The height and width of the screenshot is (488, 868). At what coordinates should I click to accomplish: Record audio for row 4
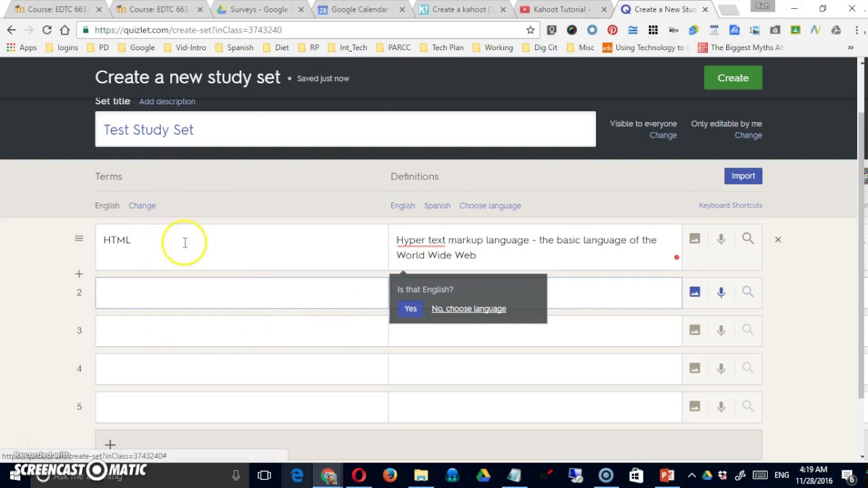pos(721,368)
